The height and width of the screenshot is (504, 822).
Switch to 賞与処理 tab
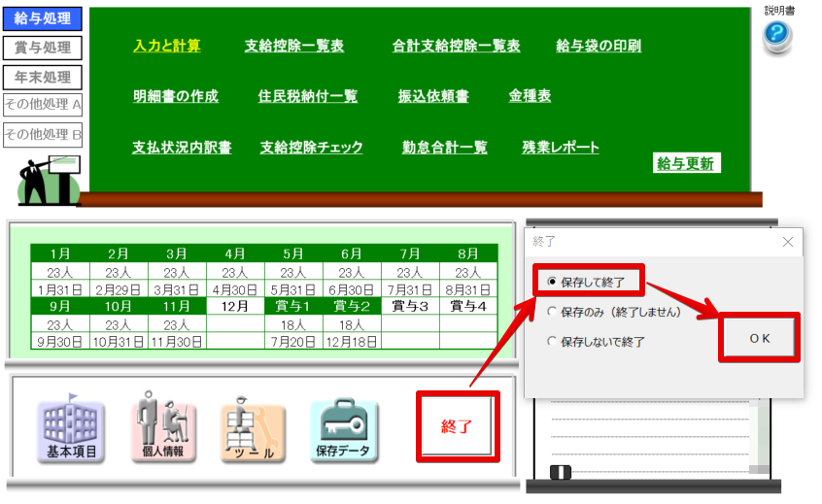click(43, 48)
